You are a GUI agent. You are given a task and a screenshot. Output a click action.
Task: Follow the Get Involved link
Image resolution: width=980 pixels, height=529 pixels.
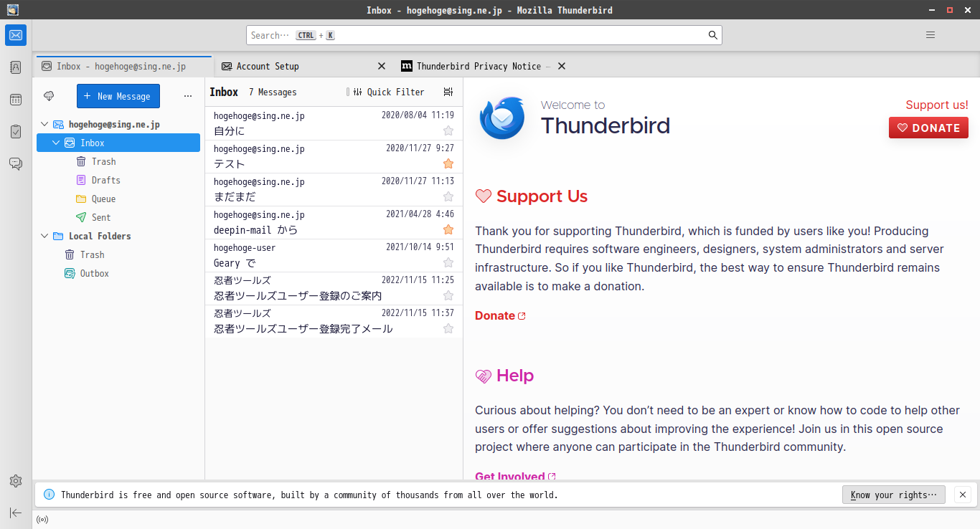[515, 476]
